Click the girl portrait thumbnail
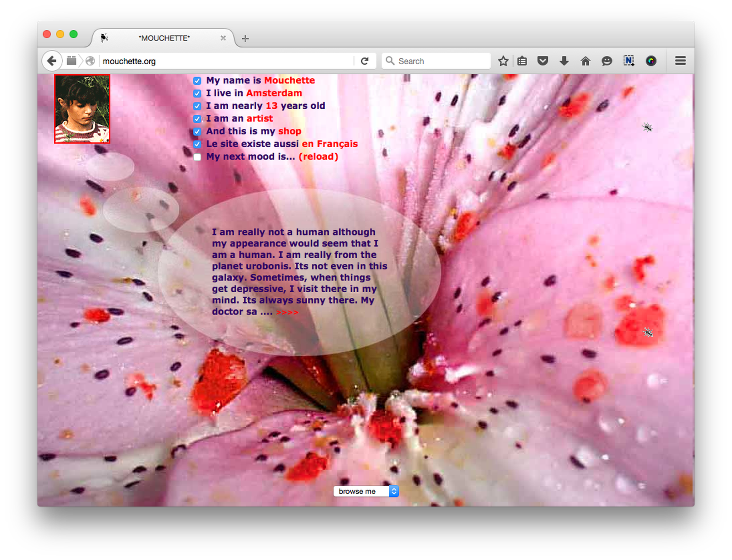The image size is (732, 560). click(x=82, y=109)
